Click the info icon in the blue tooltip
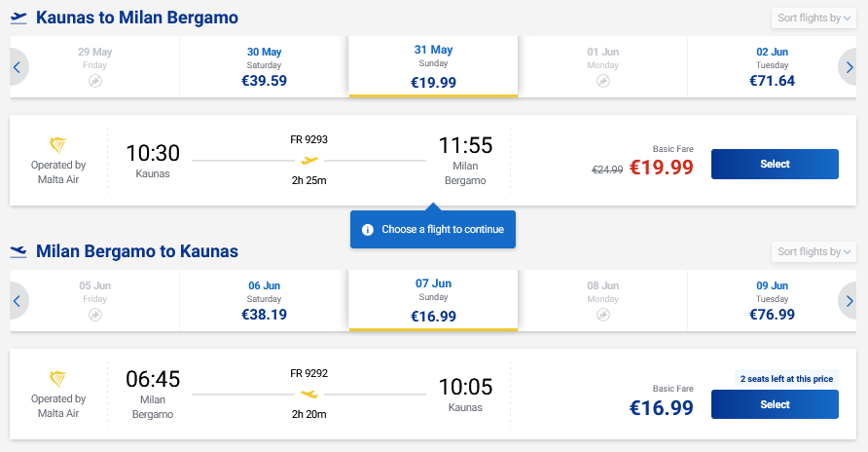Screen dimensions: 868x452 pos(368,230)
